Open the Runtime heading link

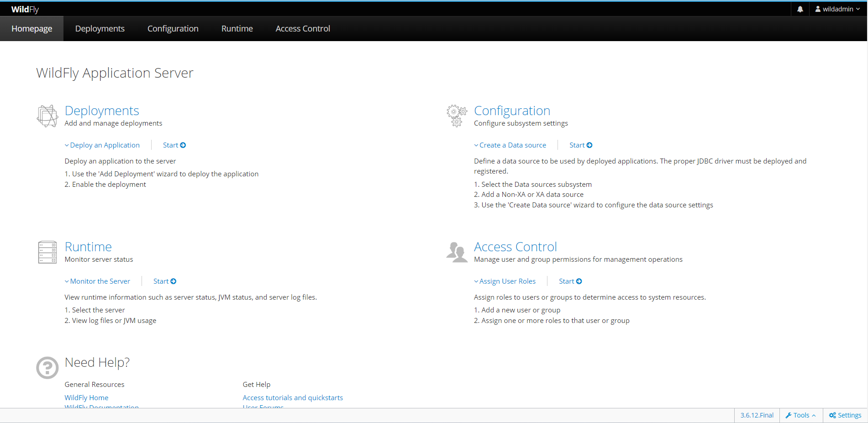88,247
